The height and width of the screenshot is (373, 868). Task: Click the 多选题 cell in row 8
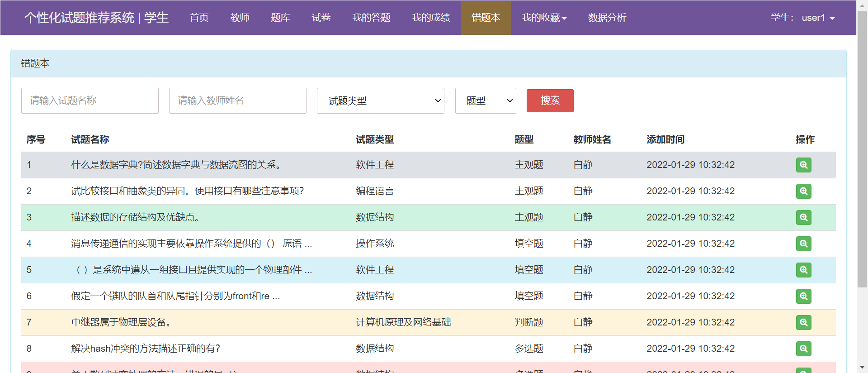point(529,349)
